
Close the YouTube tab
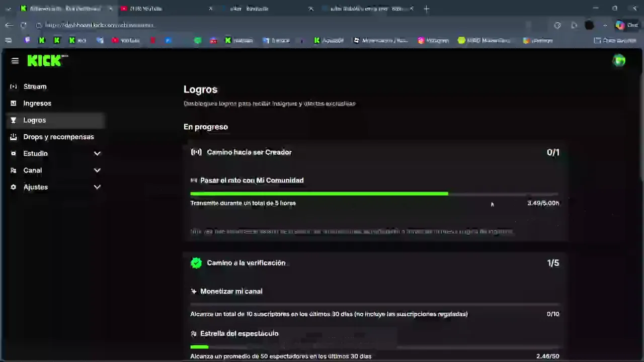click(211, 9)
